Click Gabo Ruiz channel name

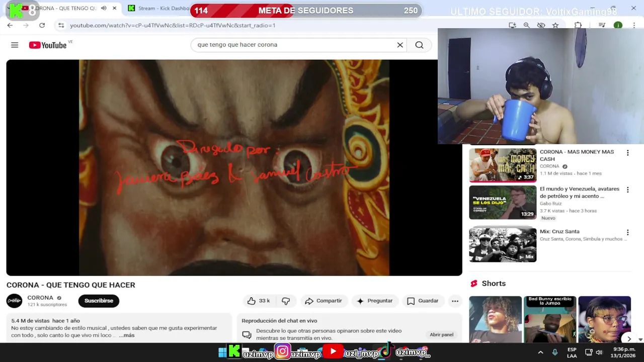pos(550,204)
